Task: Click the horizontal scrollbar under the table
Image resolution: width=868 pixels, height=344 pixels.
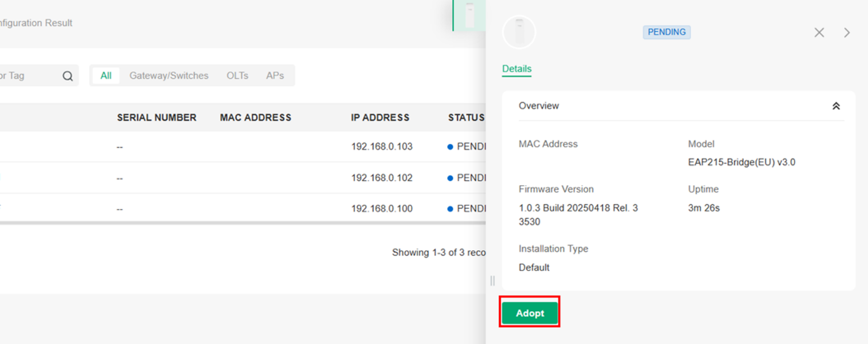Action: point(242,223)
